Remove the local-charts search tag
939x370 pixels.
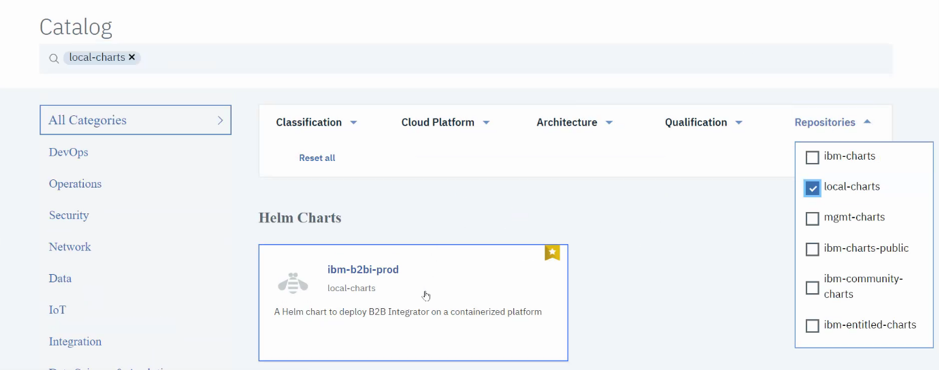pyautogui.click(x=132, y=57)
